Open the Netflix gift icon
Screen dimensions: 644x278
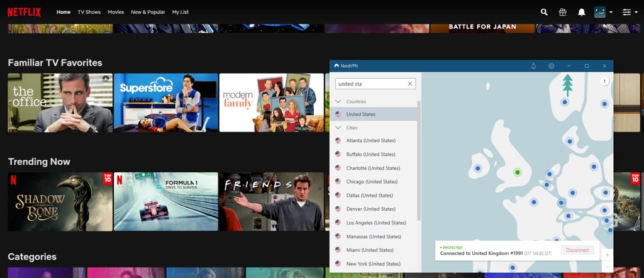563,12
